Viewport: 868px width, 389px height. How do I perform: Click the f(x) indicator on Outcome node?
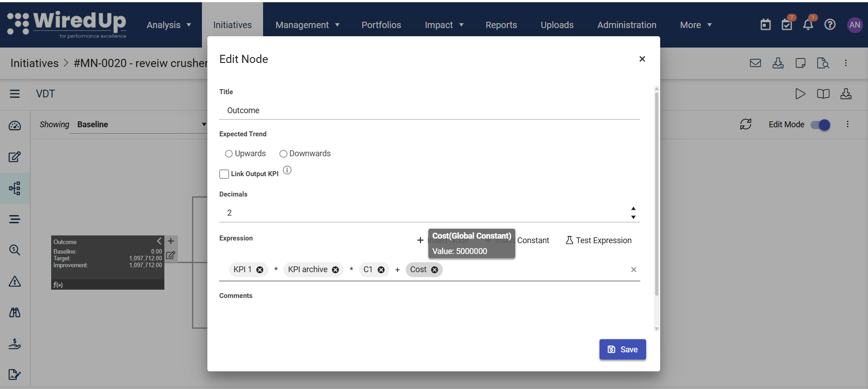pos(58,285)
